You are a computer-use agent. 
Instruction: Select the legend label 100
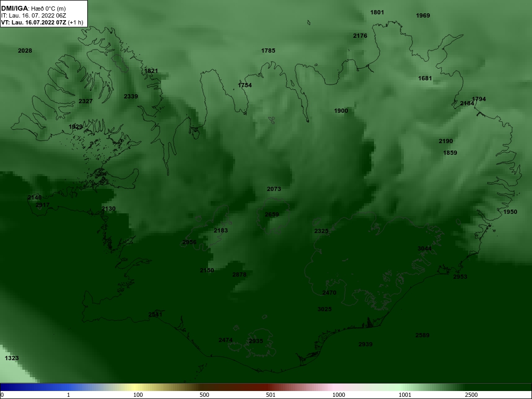pyautogui.click(x=138, y=395)
